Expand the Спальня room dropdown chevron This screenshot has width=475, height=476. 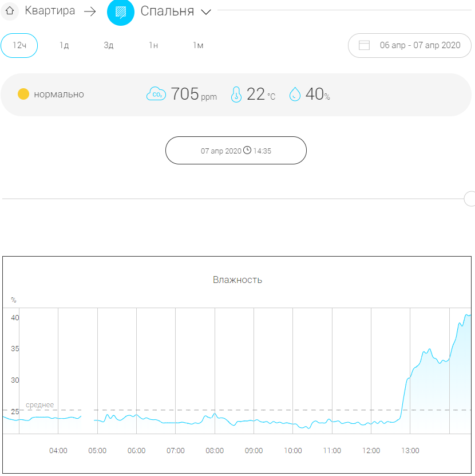[207, 12]
